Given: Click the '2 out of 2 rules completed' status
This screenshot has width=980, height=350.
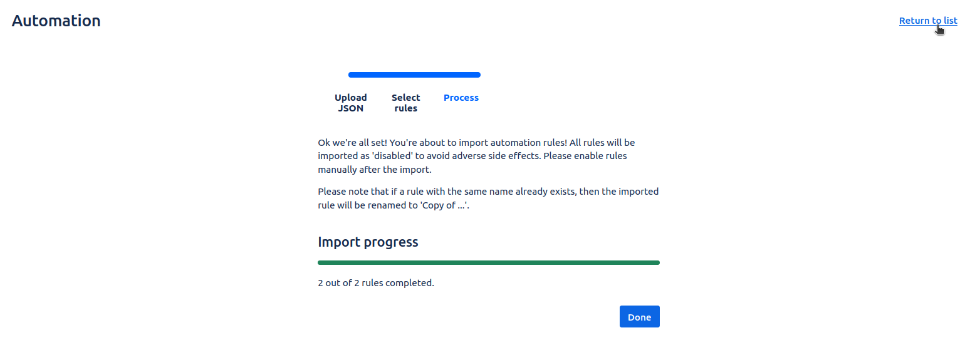Looking at the screenshot, I should point(375,283).
